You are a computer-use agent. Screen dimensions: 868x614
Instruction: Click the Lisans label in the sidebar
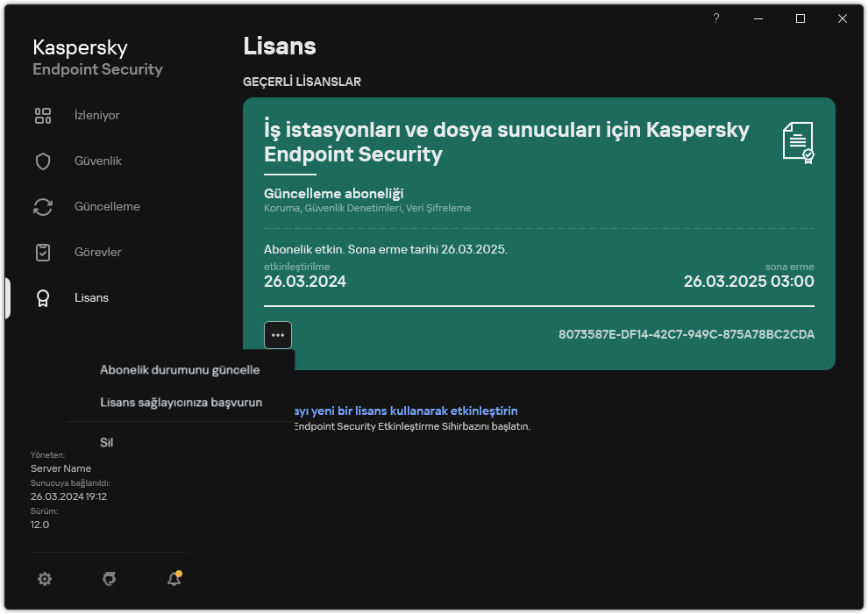click(91, 297)
